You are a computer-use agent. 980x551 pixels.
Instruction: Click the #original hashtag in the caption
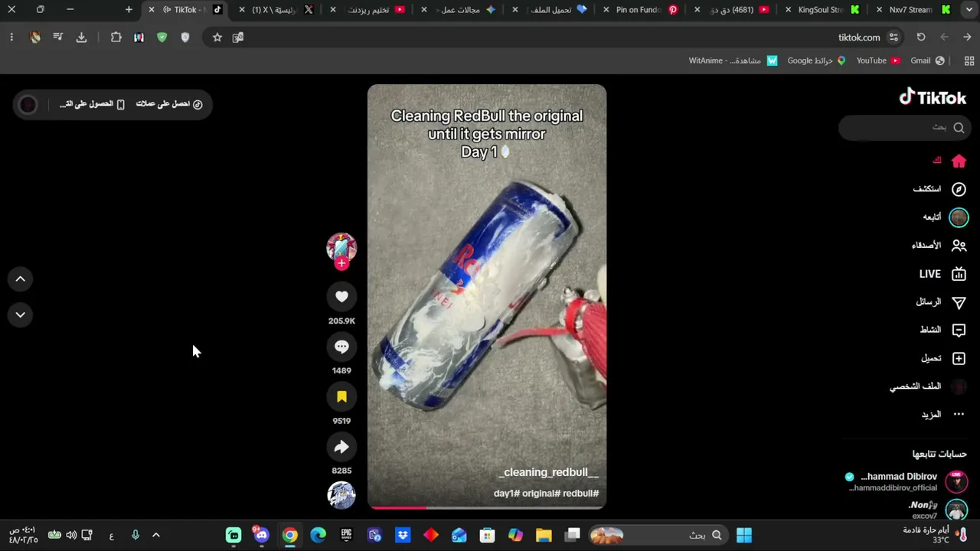pyautogui.click(x=541, y=494)
